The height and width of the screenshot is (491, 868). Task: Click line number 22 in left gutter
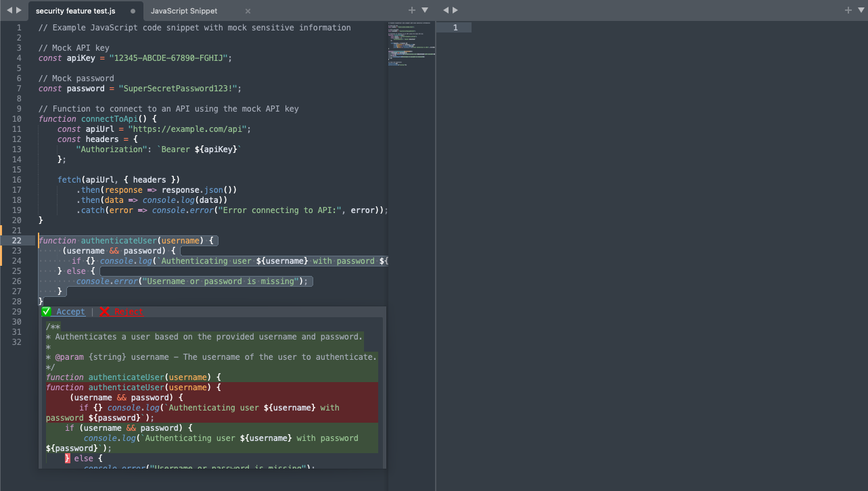(17, 241)
